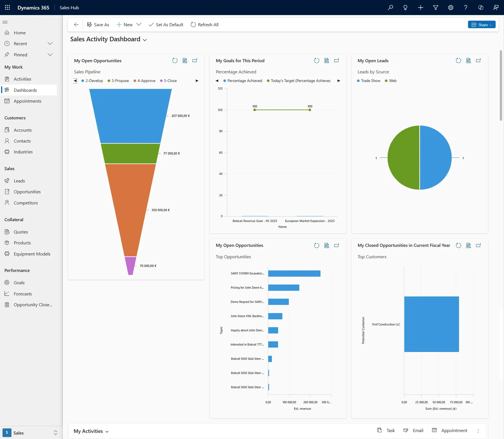Navigate to Opportunities under Sales
This screenshot has height=439, width=504.
(x=27, y=192)
